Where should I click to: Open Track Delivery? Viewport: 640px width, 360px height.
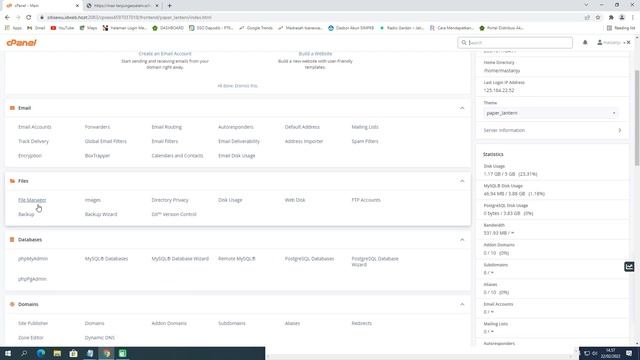[33, 141]
